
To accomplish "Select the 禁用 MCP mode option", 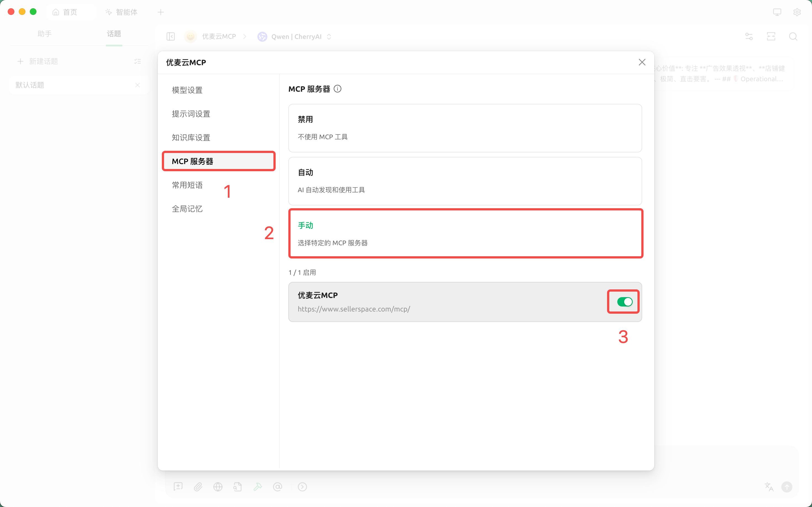I will (465, 128).
